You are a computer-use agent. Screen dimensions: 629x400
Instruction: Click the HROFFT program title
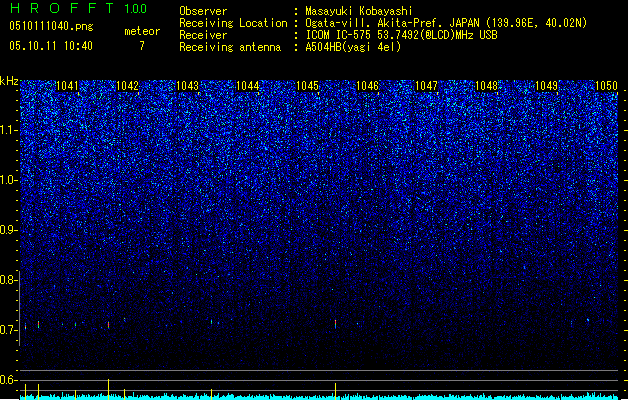coord(62,8)
